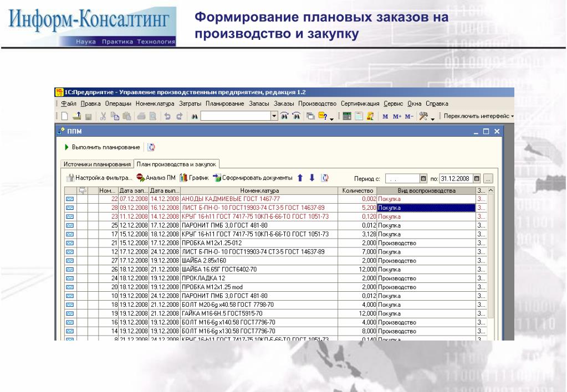Click the Период с date input field
The image size is (567, 392).
(402, 178)
